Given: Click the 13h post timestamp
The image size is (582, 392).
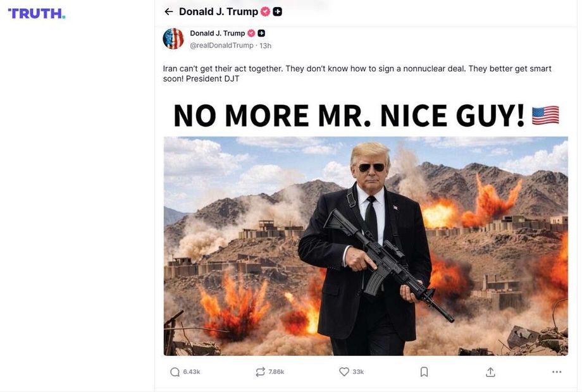Looking at the screenshot, I should pyautogui.click(x=266, y=46).
